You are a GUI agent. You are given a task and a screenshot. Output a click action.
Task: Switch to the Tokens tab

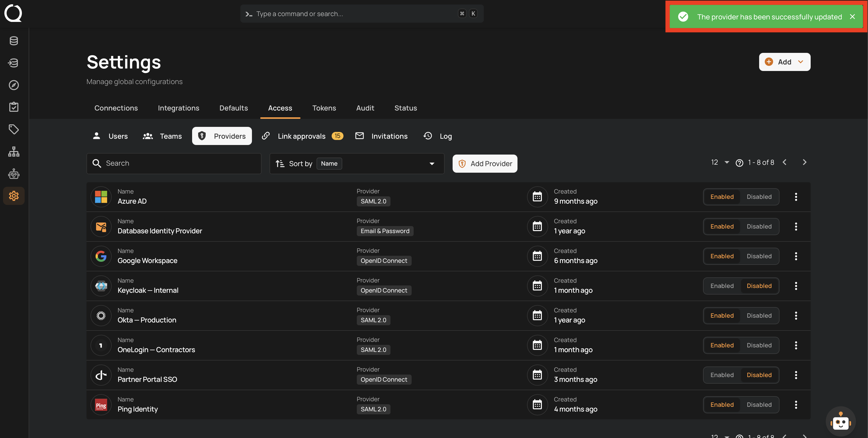324,108
